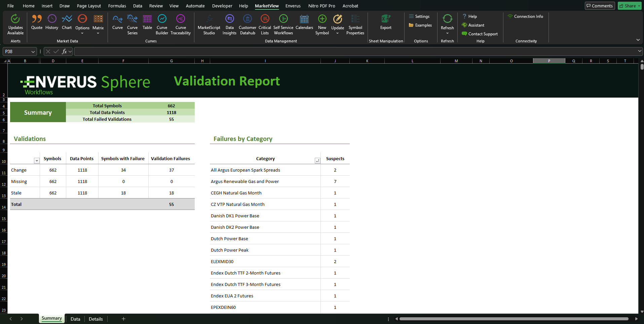Go to previous sheet with left arrow
Image resolution: width=644 pixels, height=324 pixels.
[11, 319]
